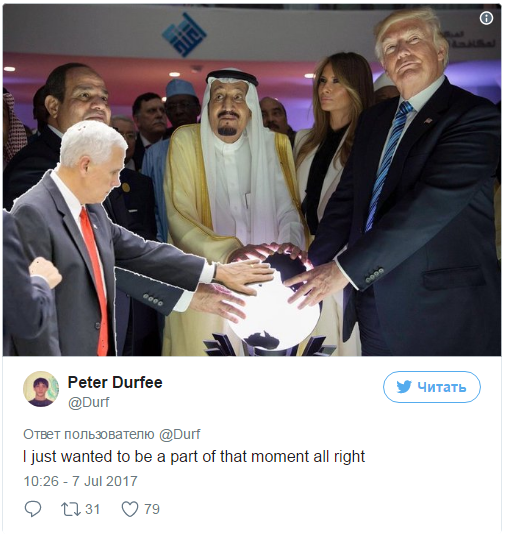506x534 pixels.
Task: Click the blue logo on the wall
Action: (x=184, y=34)
